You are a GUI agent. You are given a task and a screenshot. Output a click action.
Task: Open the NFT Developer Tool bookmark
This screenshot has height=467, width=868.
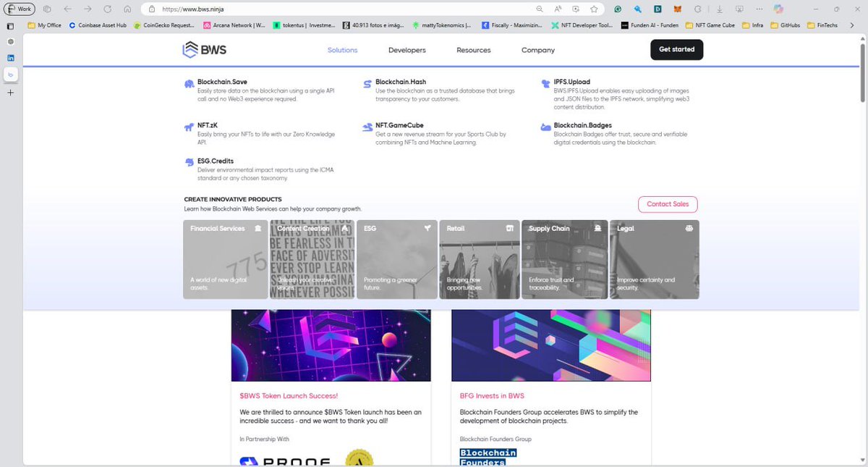pyautogui.click(x=582, y=25)
